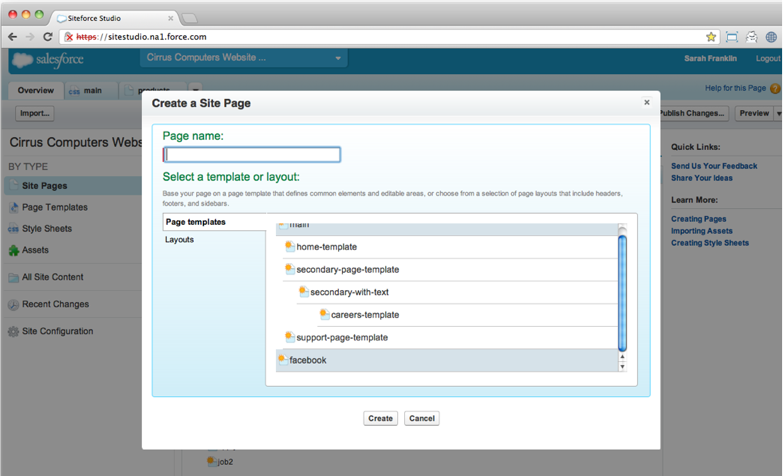The height and width of the screenshot is (476, 783).
Task: Click the facebook template icon
Action: (283, 359)
